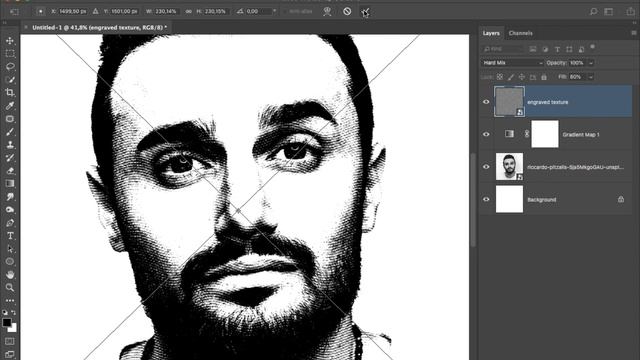The width and height of the screenshot is (640, 360).
Task: Click the Y position field
Action: click(124, 11)
